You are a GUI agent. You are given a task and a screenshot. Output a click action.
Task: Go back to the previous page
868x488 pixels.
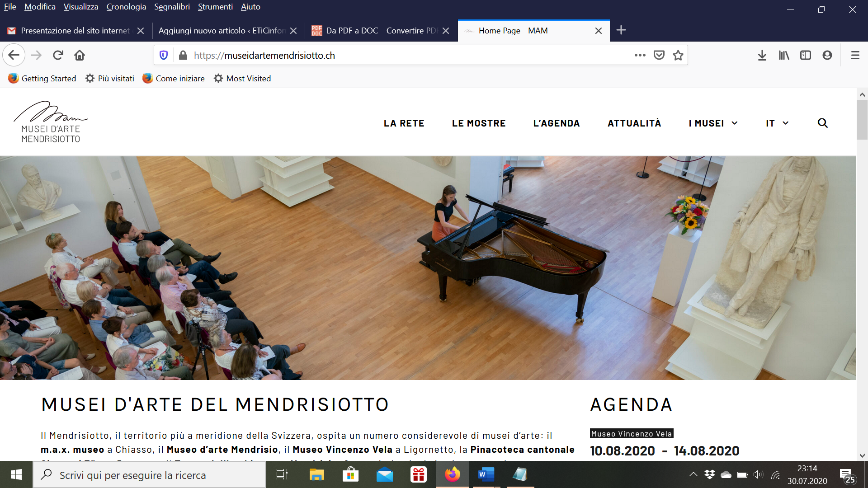(x=14, y=55)
